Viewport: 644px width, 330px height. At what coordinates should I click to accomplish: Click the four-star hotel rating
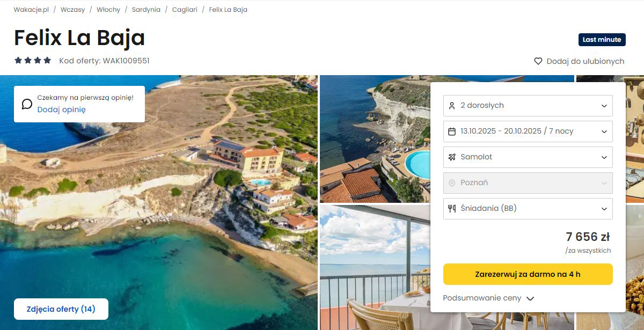point(33,61)
